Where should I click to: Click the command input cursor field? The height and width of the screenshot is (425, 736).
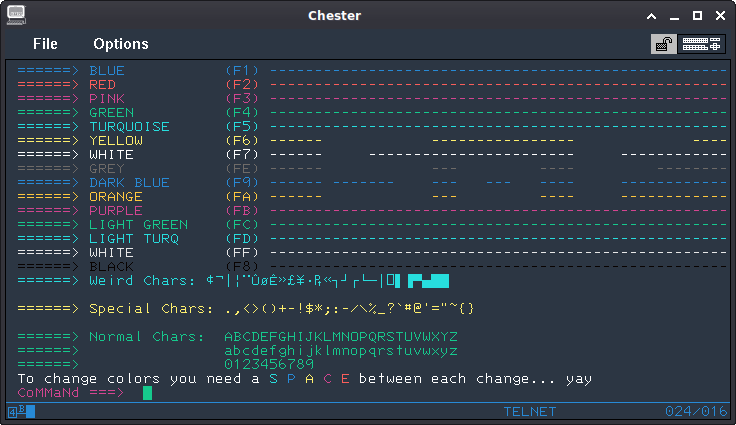147,393
